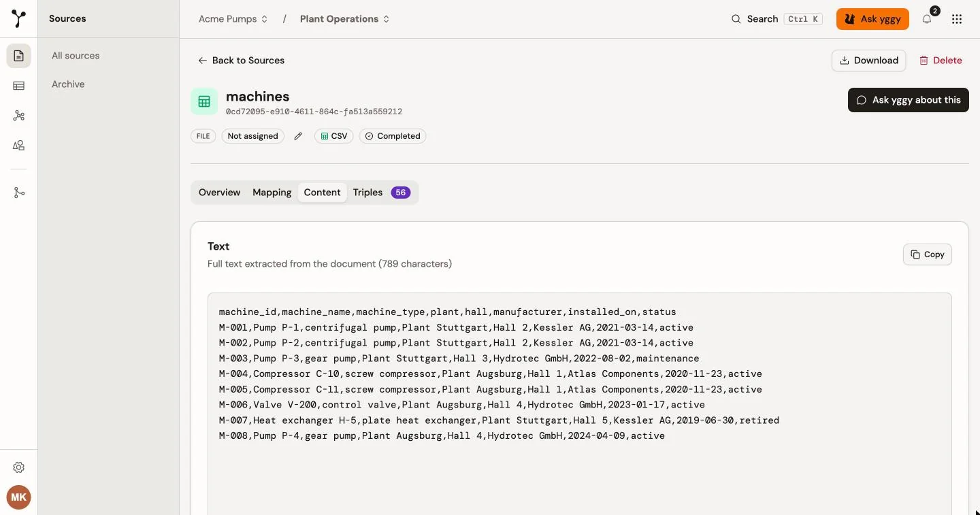Click the yggy logo icon
The width and height of the screenshot is (980, 515).
pos(19,19)
